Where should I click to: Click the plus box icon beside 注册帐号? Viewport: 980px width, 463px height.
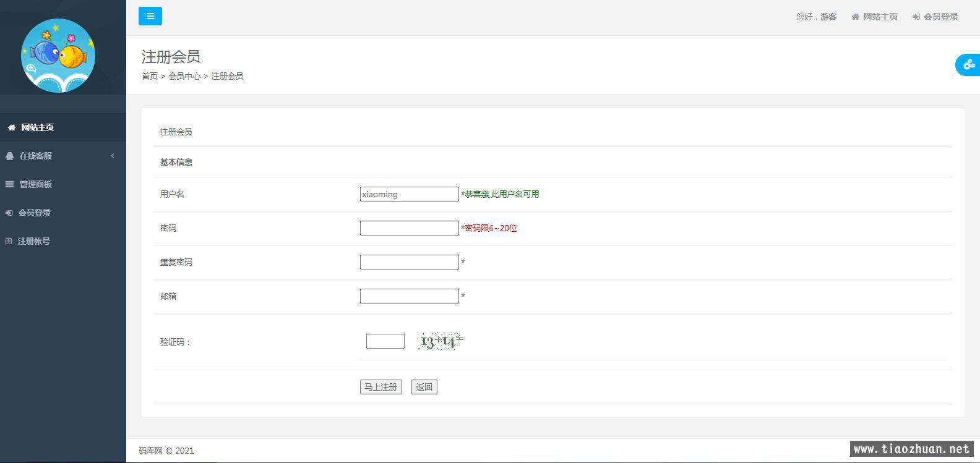point(9,241)
